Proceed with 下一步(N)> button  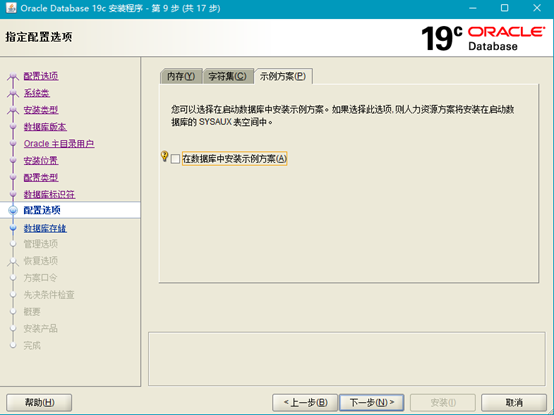372,402
